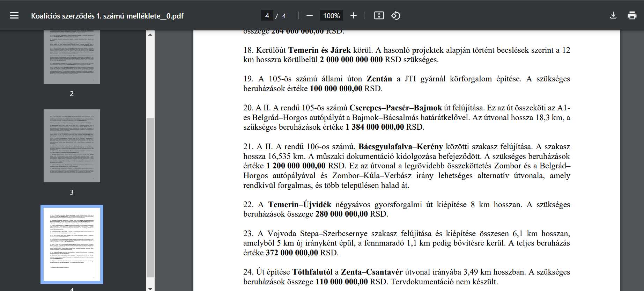This screenshot has height=291, width=644.
Task: Click the bold "Zenta–Csantavér" text
Action: pos(371,272)
